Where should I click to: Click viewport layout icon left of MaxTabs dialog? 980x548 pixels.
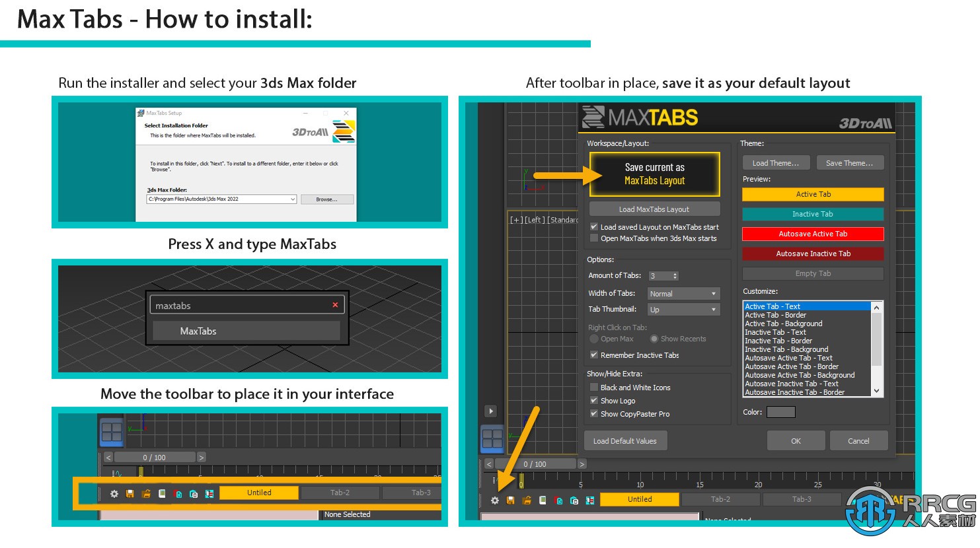tap(492, 439)
